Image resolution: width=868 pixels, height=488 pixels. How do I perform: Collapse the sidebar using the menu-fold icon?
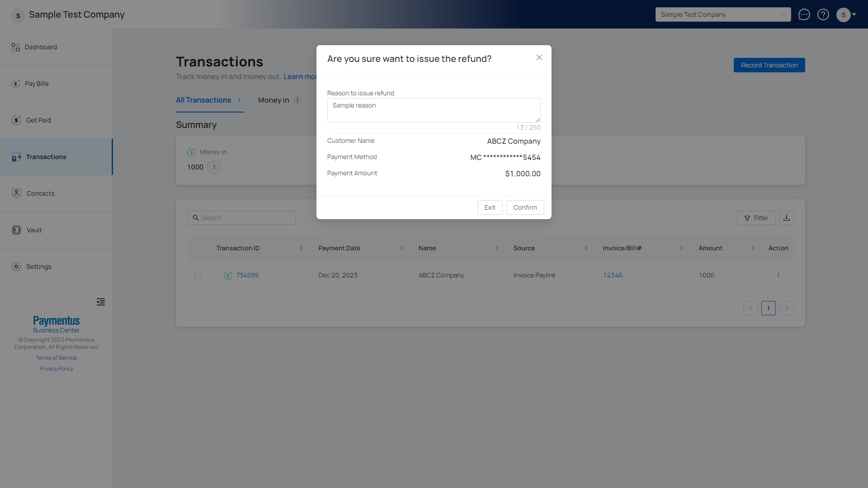[101, 302]
